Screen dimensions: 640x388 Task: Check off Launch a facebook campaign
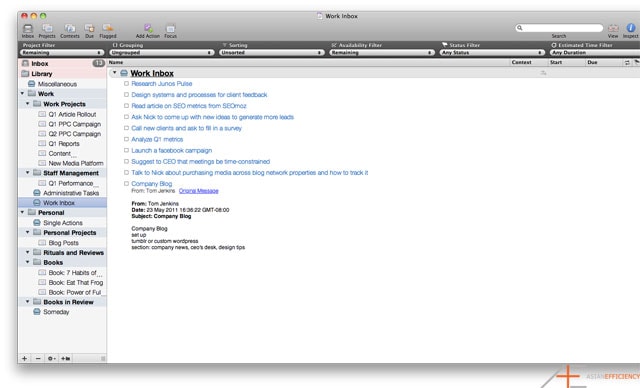(126, 150)
